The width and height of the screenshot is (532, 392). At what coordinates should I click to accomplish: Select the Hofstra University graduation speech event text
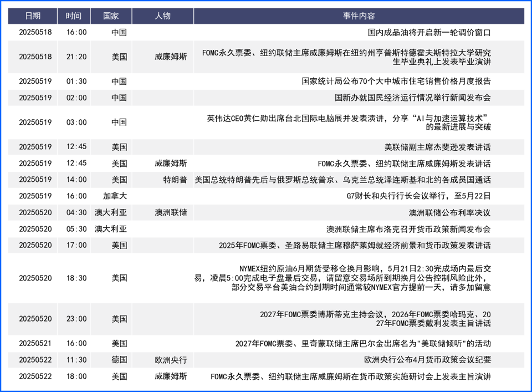[346, 57]
